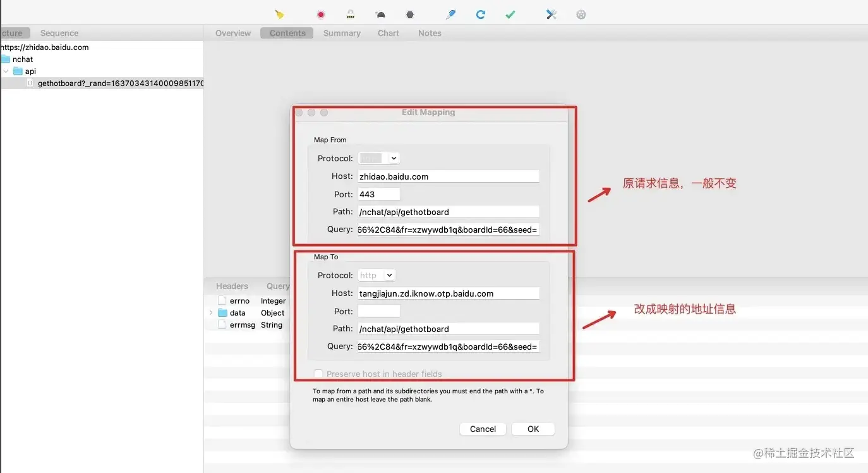Viewport: 868px width, 473px height.
Task: Click Cancel in Edit Mapping dialog
Action: [x=483, y=429]
